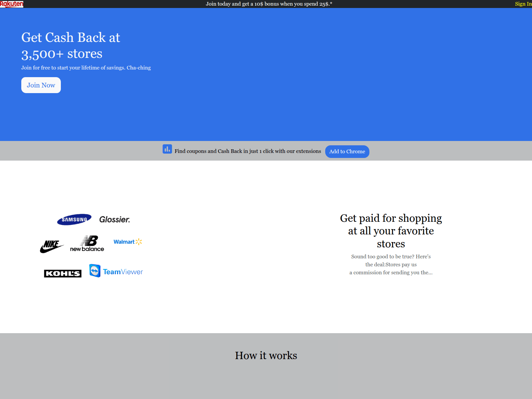Image resolution: width=532 pixels, height=399 pixels.
Task: Click the top banner 10$ bonus text
Action: (x=269, y=4)
